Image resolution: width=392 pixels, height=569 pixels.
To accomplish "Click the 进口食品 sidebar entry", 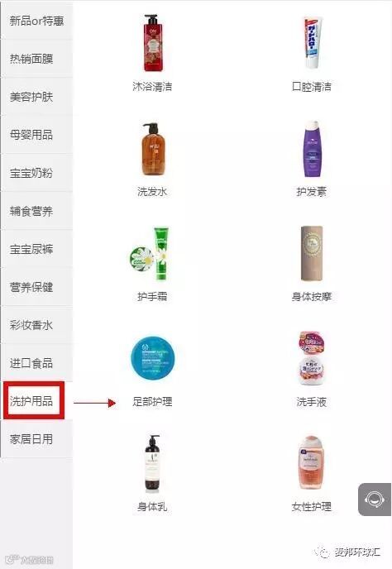I will tap(36, 363).
